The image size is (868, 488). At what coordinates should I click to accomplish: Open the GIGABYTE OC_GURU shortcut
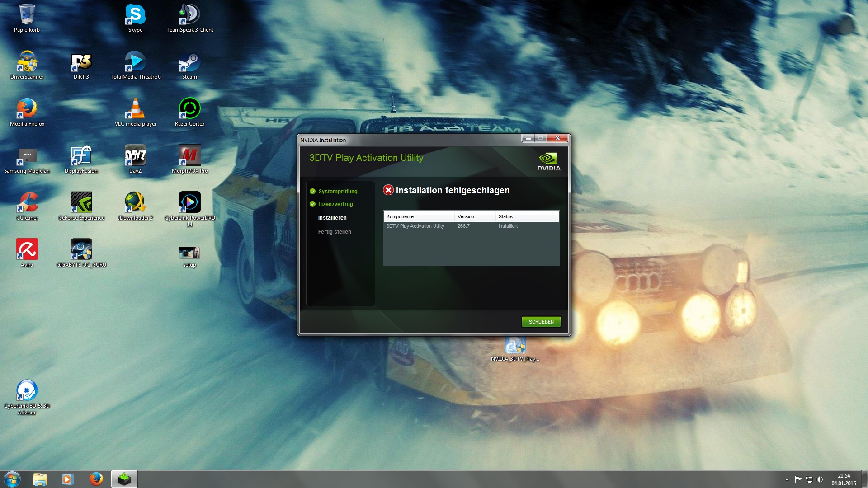[81, 250]
